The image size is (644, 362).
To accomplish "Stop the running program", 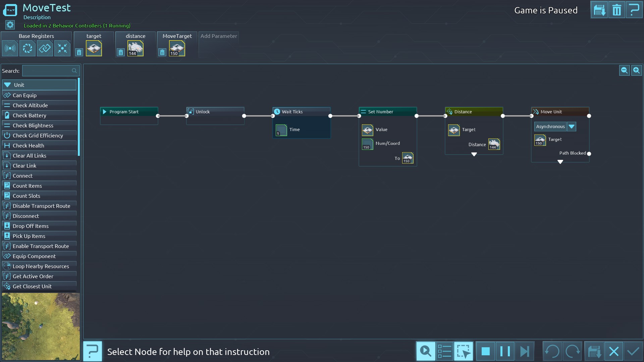I will point(485,351).
